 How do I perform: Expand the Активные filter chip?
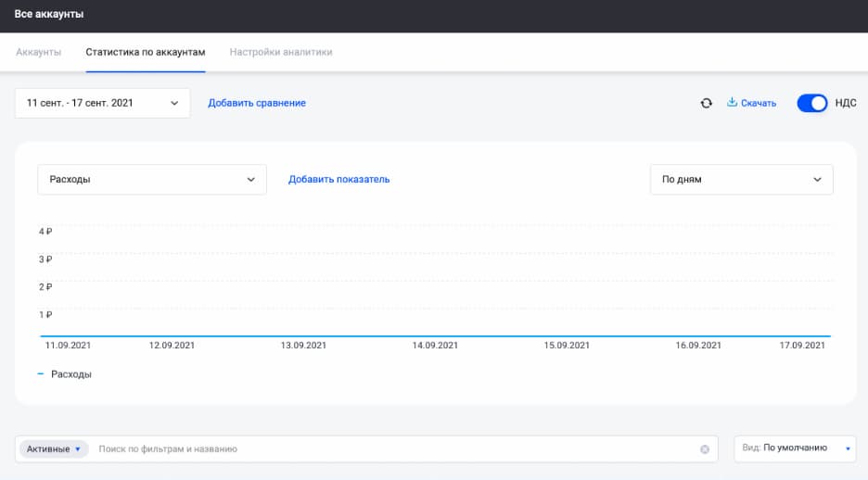pos(53,448)
